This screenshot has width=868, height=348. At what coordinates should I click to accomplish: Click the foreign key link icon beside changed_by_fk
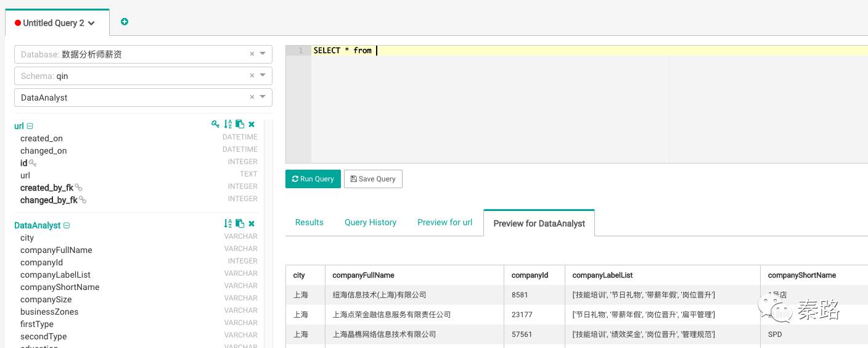point(83,200)
